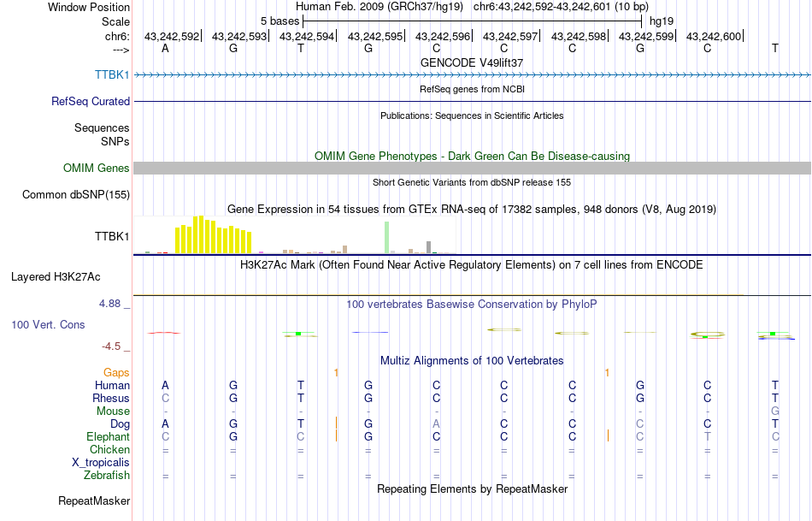Click the Sequences track label
Viewport: 812px width, 521px height.
(102, 127)
